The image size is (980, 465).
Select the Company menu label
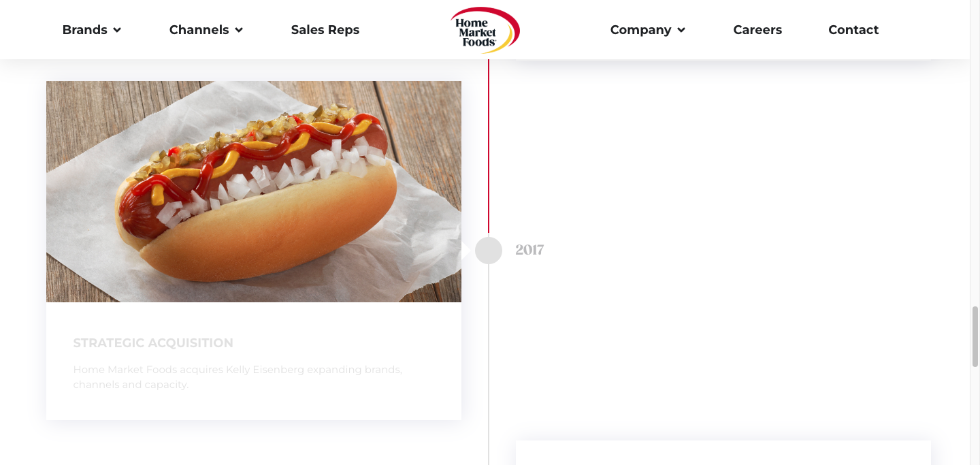(640, 30)
